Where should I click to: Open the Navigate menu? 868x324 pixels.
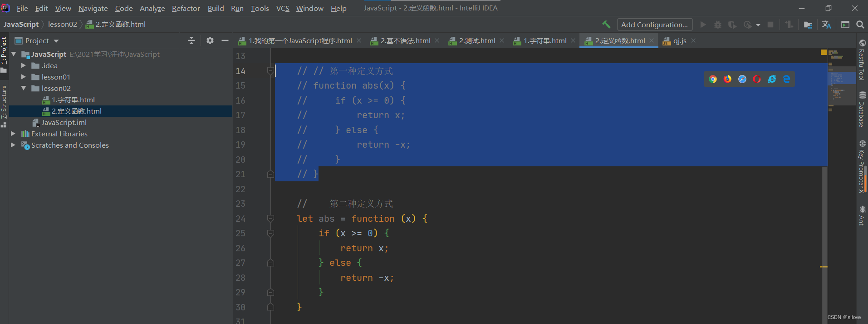(93, 8)
